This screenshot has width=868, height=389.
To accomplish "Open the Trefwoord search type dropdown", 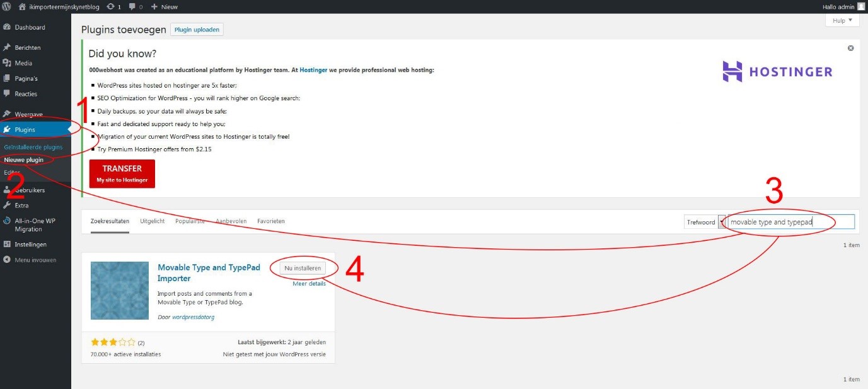I will 705,222.
